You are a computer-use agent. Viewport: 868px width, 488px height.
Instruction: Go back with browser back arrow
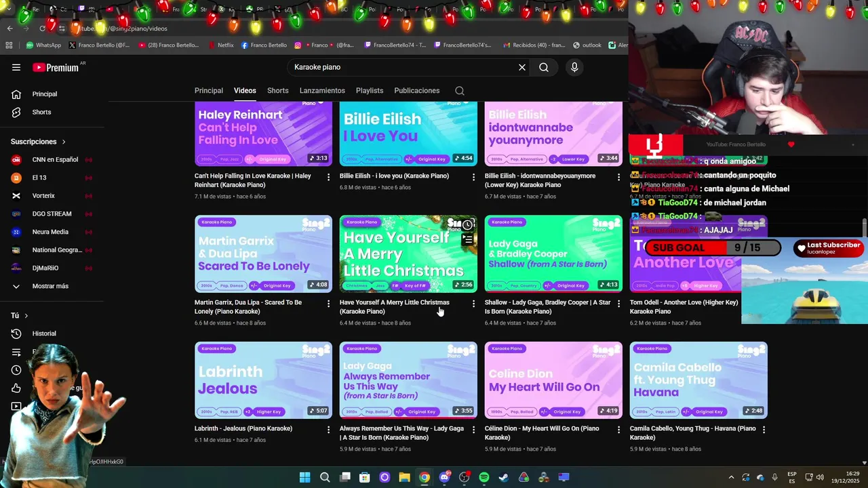(x=9, y=28)
